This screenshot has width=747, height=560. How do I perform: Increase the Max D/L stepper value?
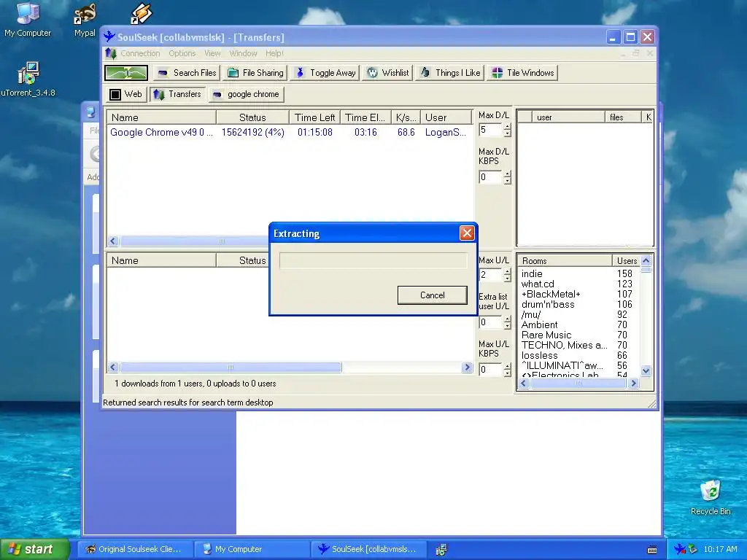[508, 127]
